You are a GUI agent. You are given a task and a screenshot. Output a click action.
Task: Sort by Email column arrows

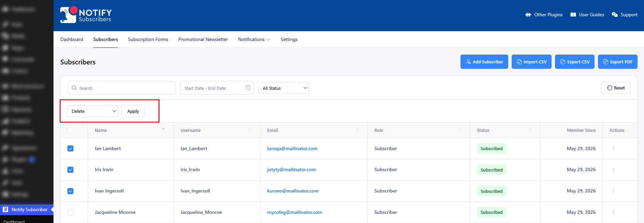tap(358, 130)
